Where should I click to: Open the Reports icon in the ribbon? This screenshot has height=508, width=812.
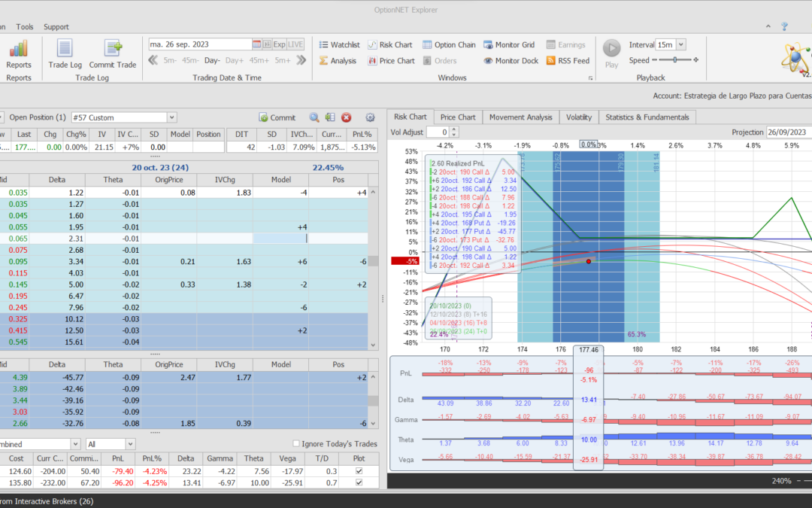point(19,50)
